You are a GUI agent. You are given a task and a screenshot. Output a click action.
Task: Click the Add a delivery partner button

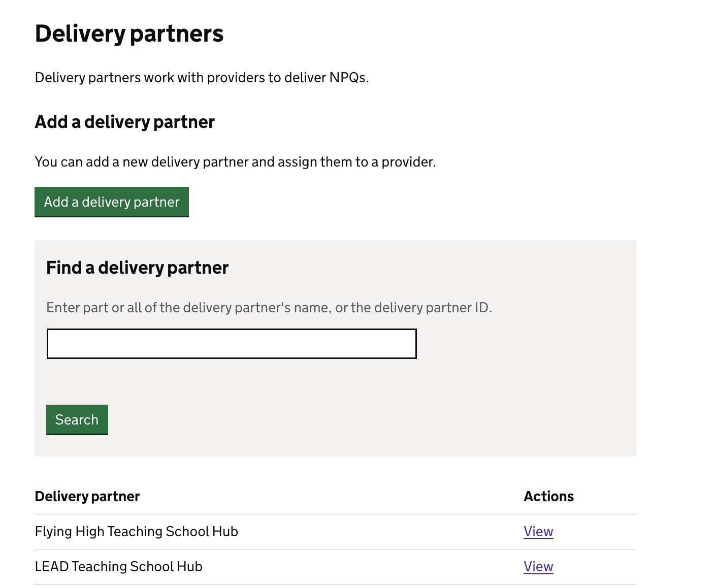click(x=111, y=202)
